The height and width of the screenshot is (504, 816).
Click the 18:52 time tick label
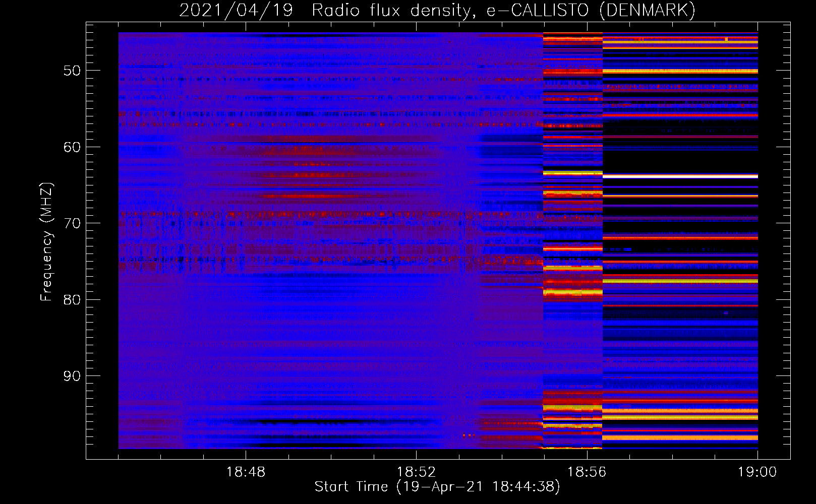click(416, 472)
